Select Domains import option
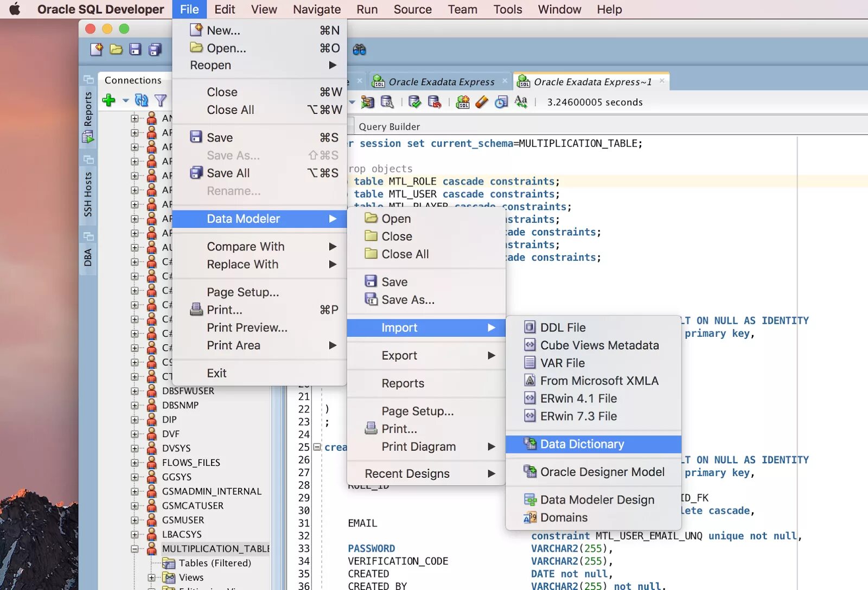This screenshot has height=590, width=868. (593, 518)
